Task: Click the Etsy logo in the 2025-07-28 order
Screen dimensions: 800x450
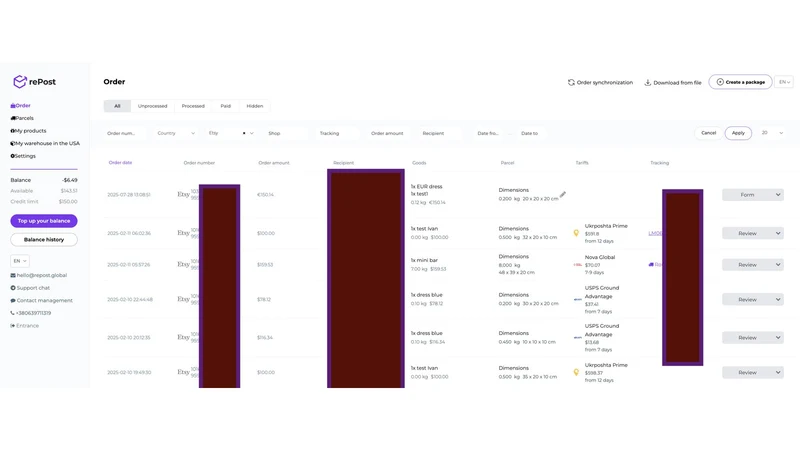Action: [183, 194]
